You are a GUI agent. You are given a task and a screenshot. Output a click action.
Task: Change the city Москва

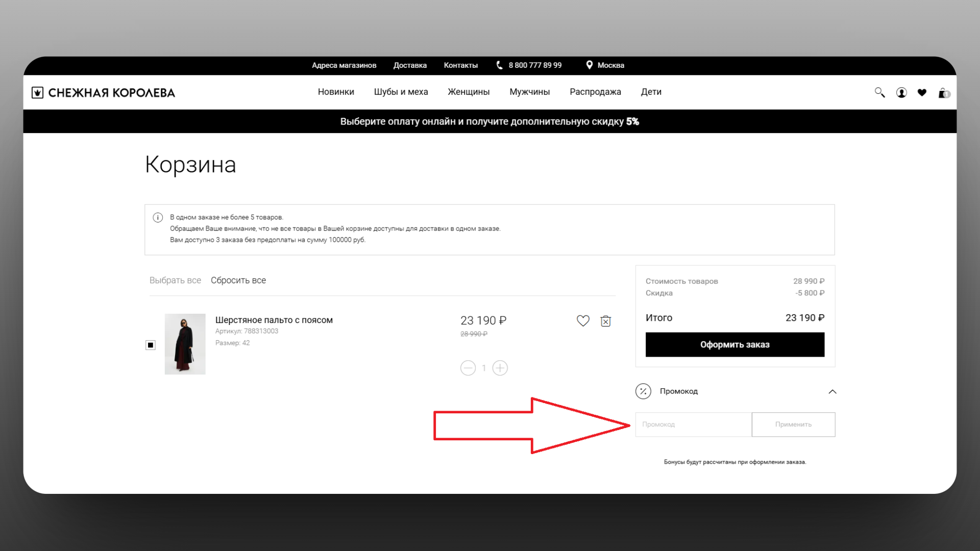click(611, 65)
